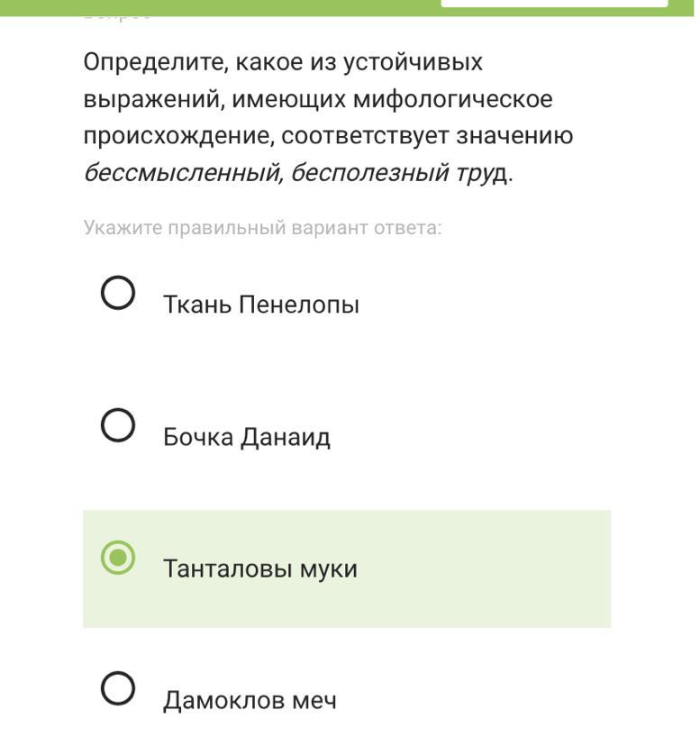The height and width of the screenshot is (746, 700).
Task: Select the radio button for Ткань Пенелопы
Action: coord(118,293)
